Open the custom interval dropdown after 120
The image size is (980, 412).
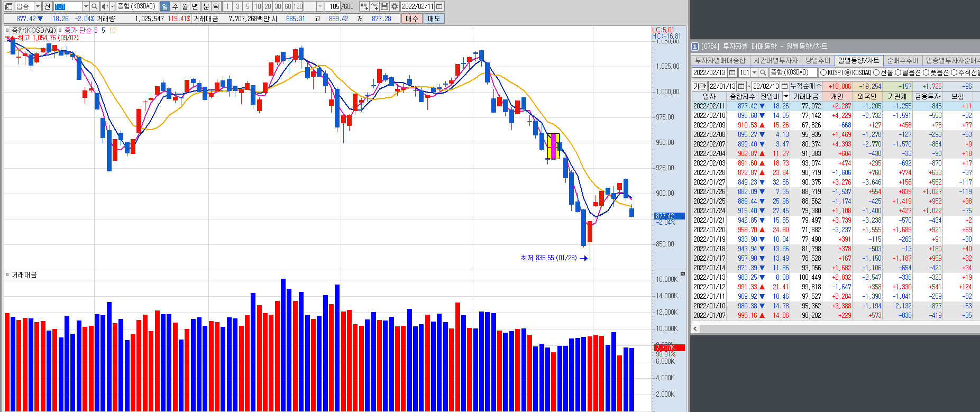point(320,6)
